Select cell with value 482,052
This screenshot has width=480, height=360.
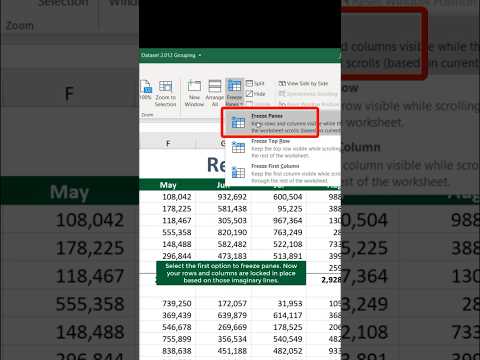coord(280,351)
